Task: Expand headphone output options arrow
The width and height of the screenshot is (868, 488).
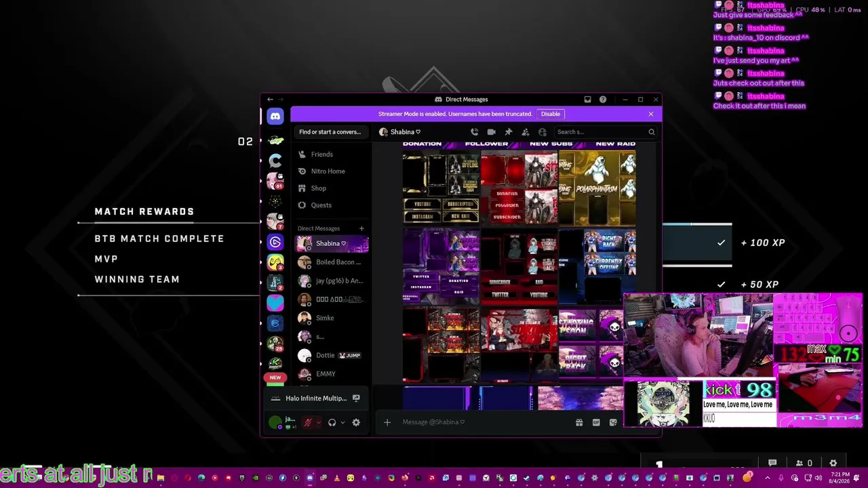Action: (x=342, y=422)
